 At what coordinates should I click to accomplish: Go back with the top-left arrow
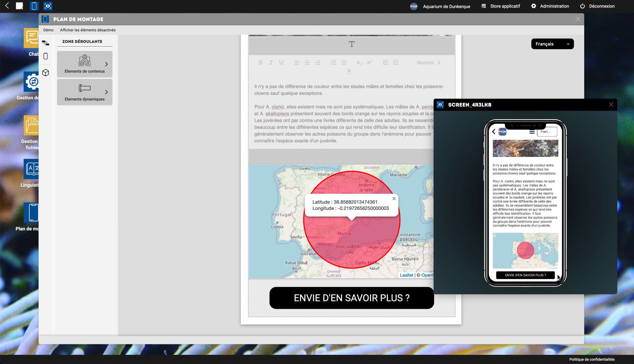pos(7,6)
